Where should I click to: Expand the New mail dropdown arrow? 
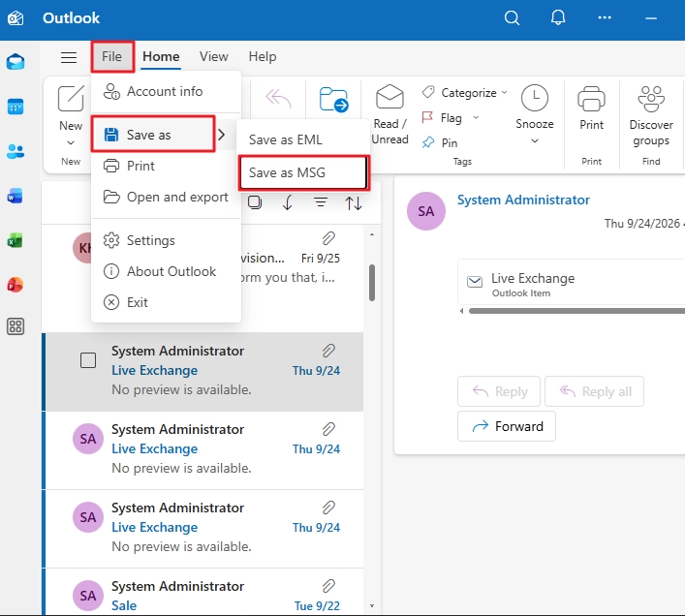(x=71, y=142)
